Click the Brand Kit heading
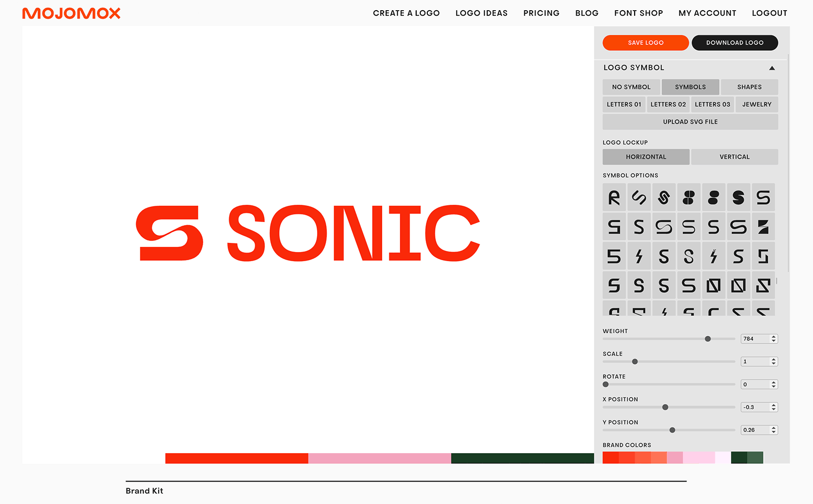This screenshot has width=813, height=504. (x=144, y=491)
